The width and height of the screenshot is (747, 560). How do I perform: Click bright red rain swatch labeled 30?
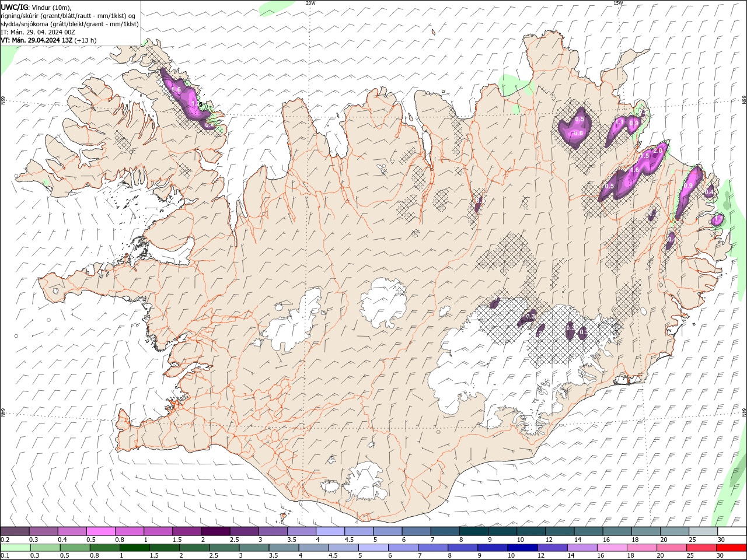pos(731,548)
